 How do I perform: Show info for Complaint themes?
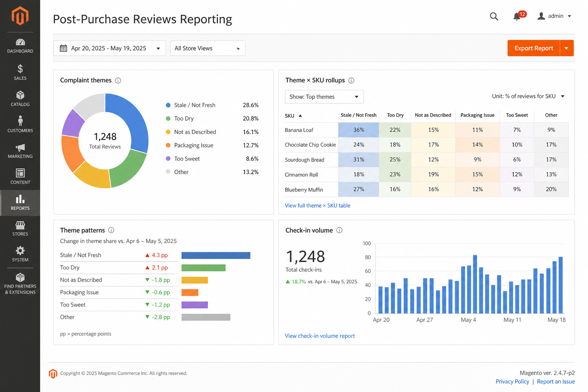pyautogui.click(x=118, y=80)
